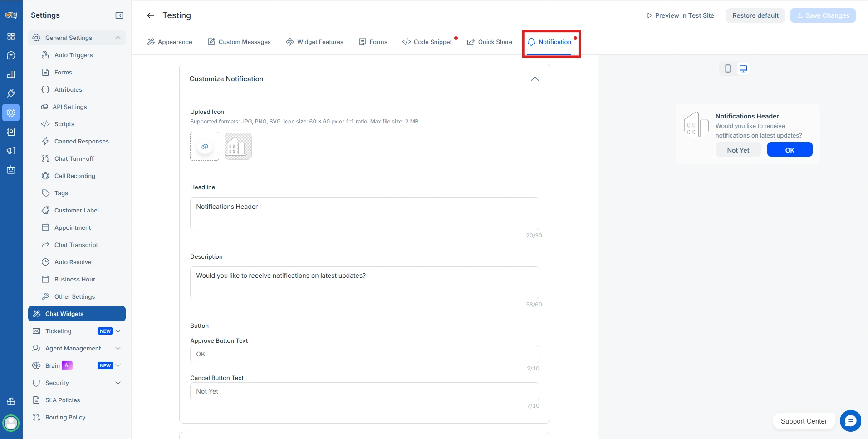Click the upload icon cloud box
The width and height of the screenshot is (868, 439).
(205, 146)
